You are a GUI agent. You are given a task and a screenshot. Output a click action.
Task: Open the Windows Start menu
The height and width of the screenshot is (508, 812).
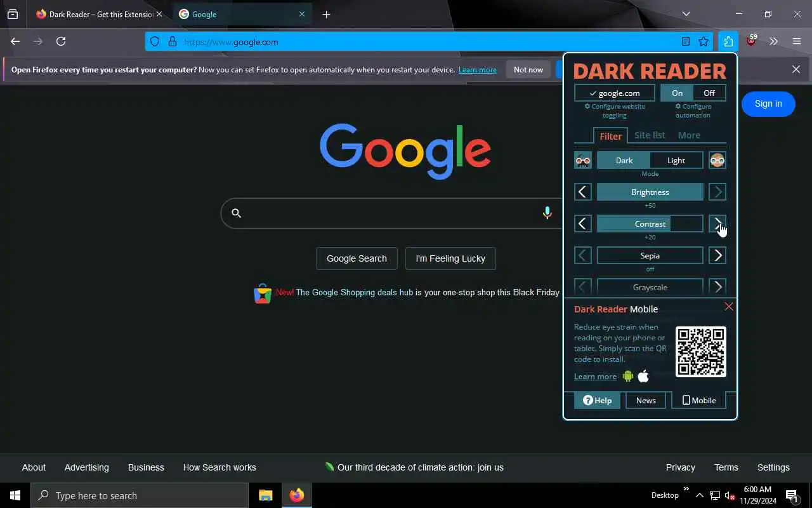[x=15, y=495]
